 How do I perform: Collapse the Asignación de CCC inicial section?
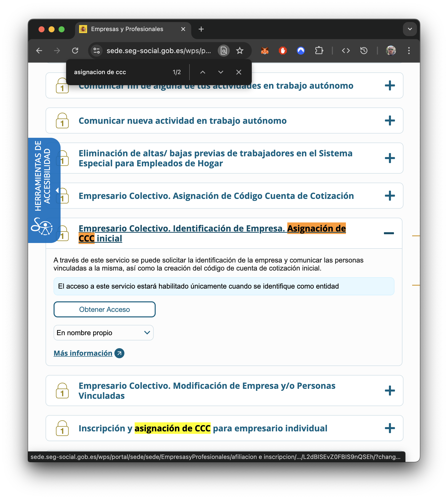point(389,233)
